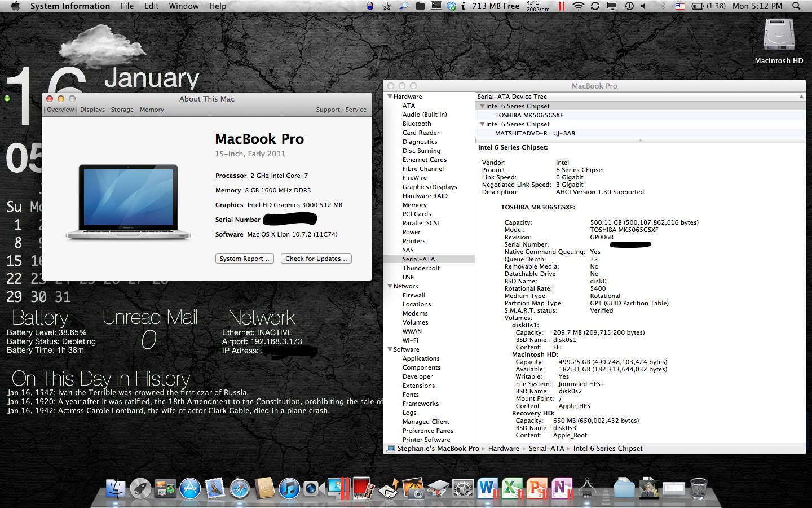Open the Edit menu
This screenshot has height=508, width=812.
coord(151,6)
